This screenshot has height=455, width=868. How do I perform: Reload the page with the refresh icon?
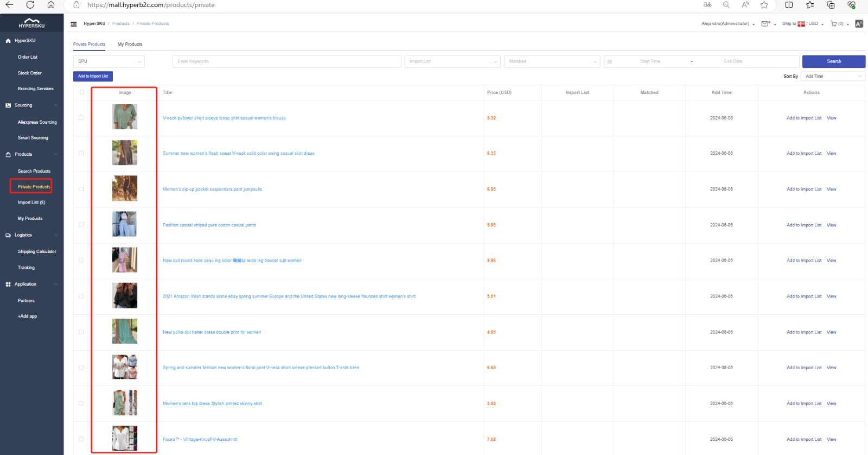tap(30, 5)
